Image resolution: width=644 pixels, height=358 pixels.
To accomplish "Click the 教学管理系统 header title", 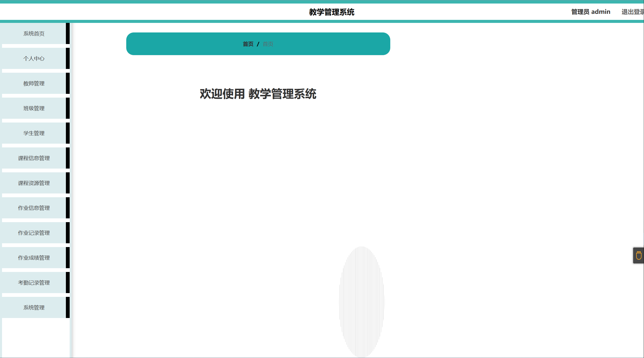I will [x=332, y=12].
